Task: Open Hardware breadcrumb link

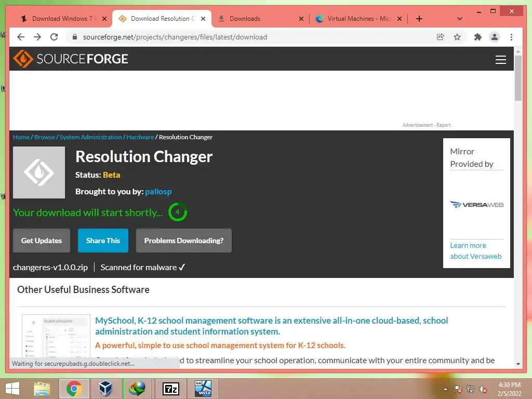Action: [140, 137]
